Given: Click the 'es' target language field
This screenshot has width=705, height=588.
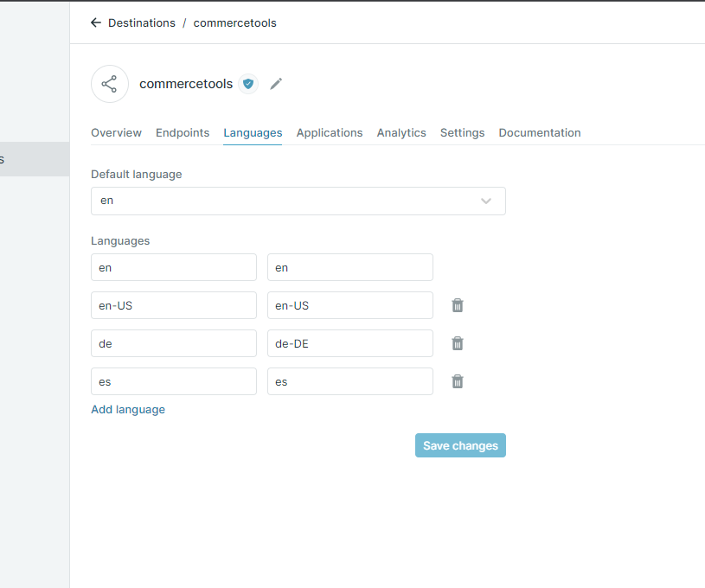Looking at the screenshot, I should 350,381.
